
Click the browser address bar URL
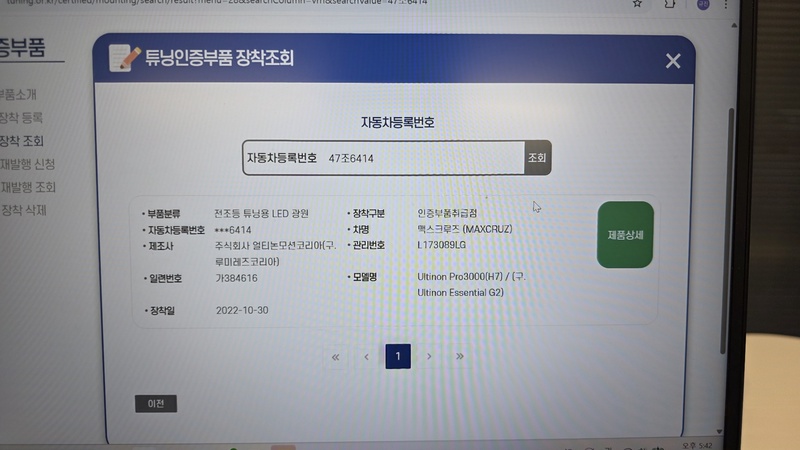click(300, 4)
